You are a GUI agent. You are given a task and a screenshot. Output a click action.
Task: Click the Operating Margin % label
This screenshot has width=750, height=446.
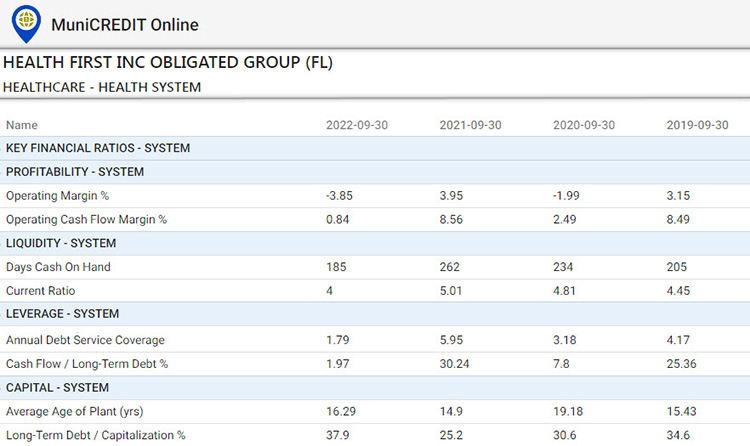pos(57,196)
